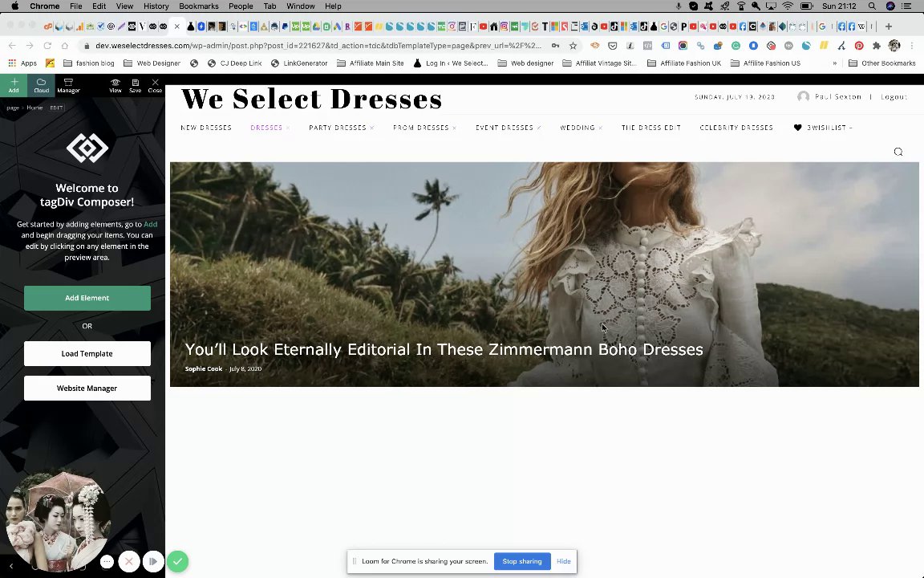Open the Affiliate Main Site bookmark folder
Viewport: 924px width, 578px height.
point(371,63)
